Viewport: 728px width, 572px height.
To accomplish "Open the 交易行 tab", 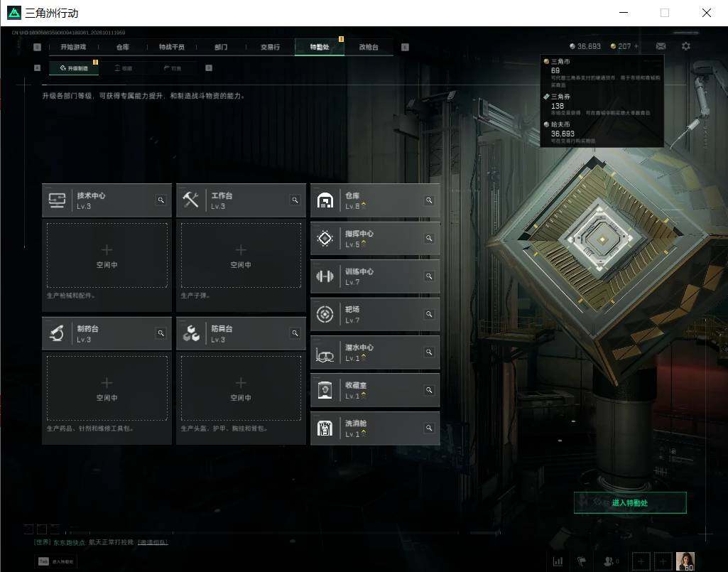I will tap(270, 47).
